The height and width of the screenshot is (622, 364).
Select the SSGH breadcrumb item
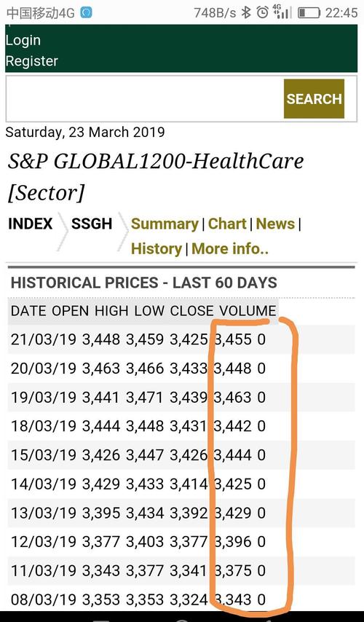tap(92, 224)
